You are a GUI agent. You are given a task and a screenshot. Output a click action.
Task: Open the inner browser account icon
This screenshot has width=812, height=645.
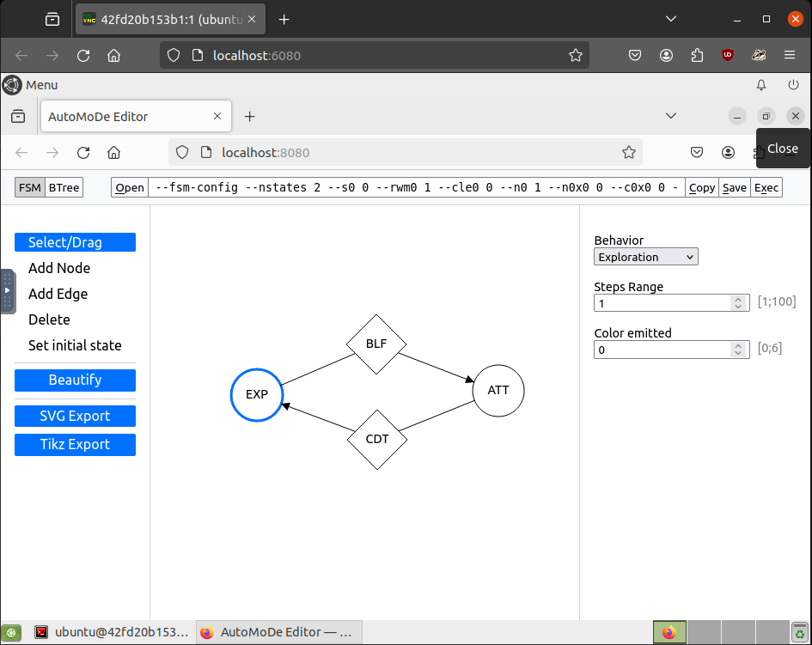click(728, 152)
